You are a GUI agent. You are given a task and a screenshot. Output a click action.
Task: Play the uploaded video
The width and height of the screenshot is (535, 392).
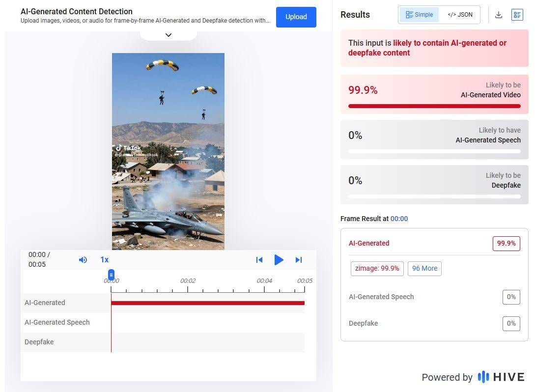coord(279,260)
